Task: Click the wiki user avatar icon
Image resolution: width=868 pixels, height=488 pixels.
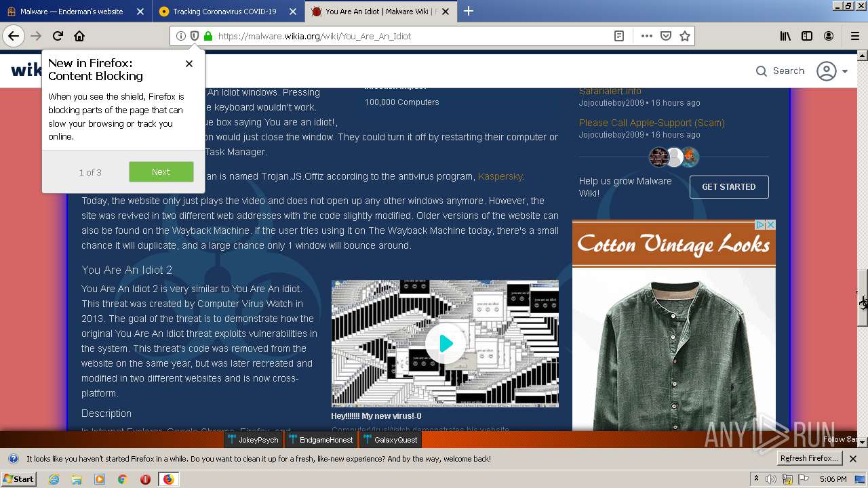Action: [826, 70]
